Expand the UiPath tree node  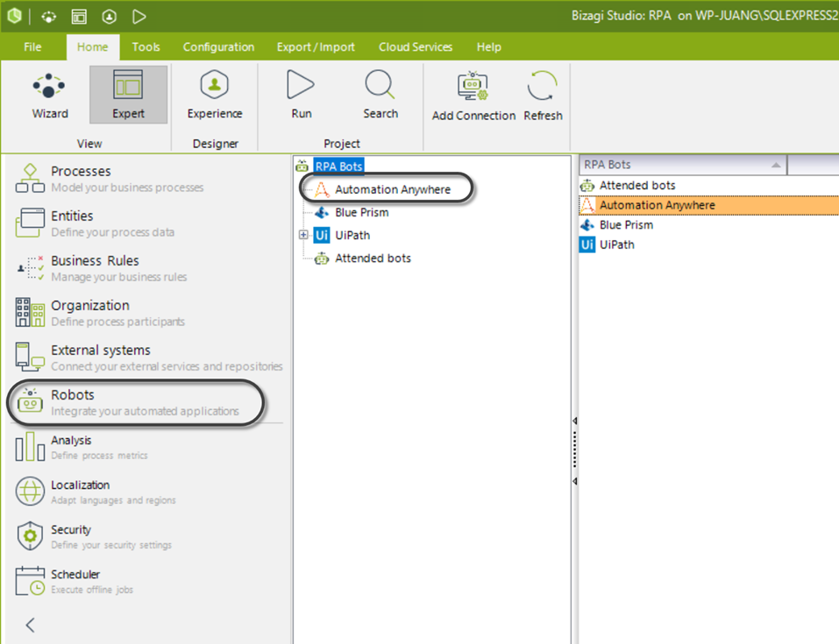(x=303, y=235)
